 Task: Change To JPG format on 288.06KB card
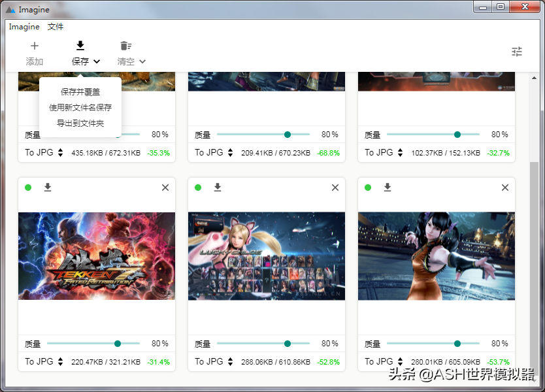coord(214,362)
